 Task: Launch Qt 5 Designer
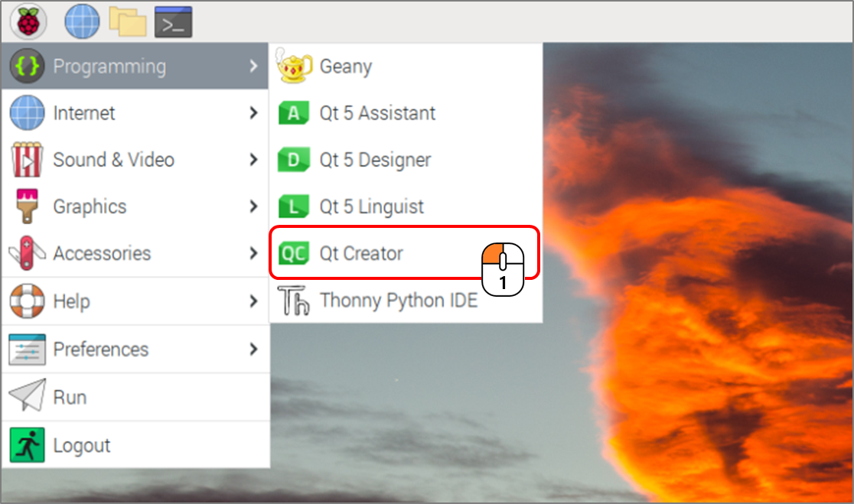pyautogui.click(x=406, y=160)
